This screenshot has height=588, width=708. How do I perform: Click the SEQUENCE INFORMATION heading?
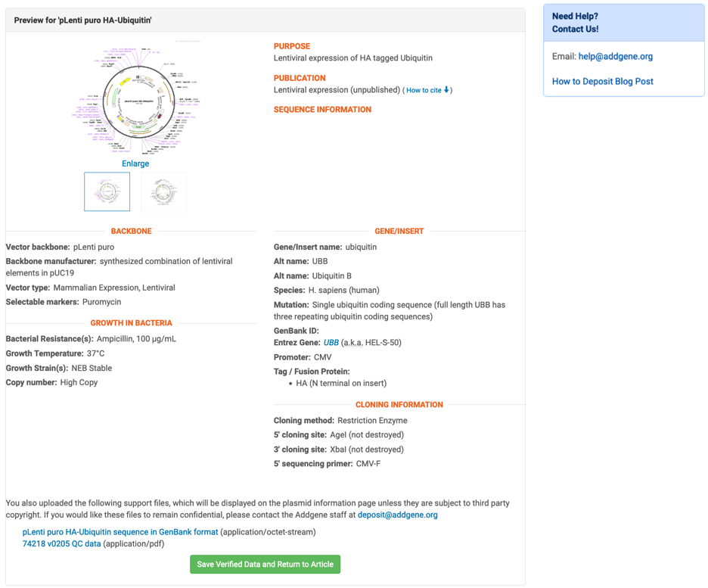click(322, 109)
